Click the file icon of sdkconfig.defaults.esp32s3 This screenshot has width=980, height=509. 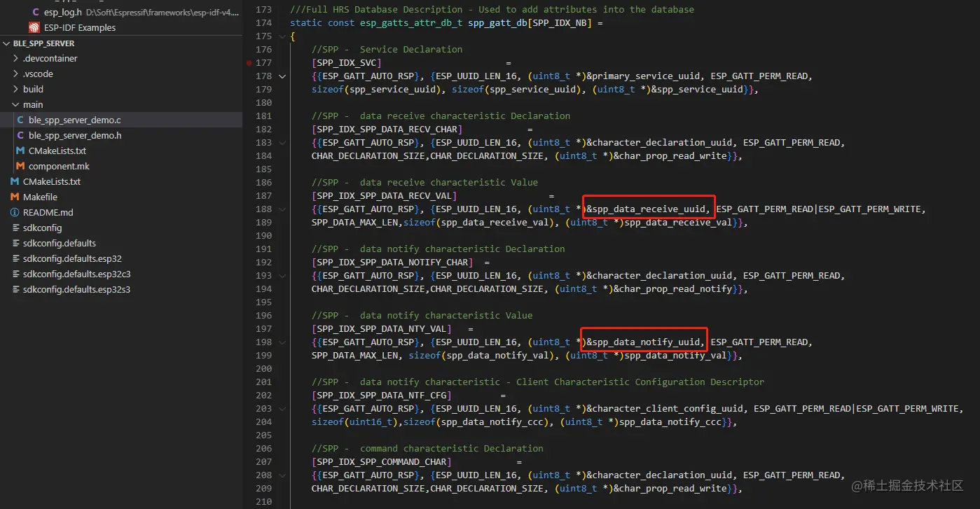pyautogui.click(x=15, y=290)
